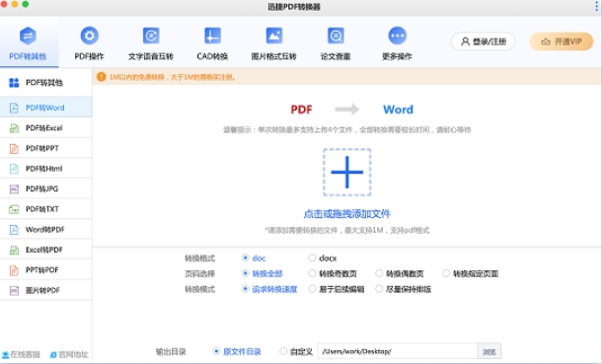Choose 转换偶数页 page option

(x=379, y=273)
